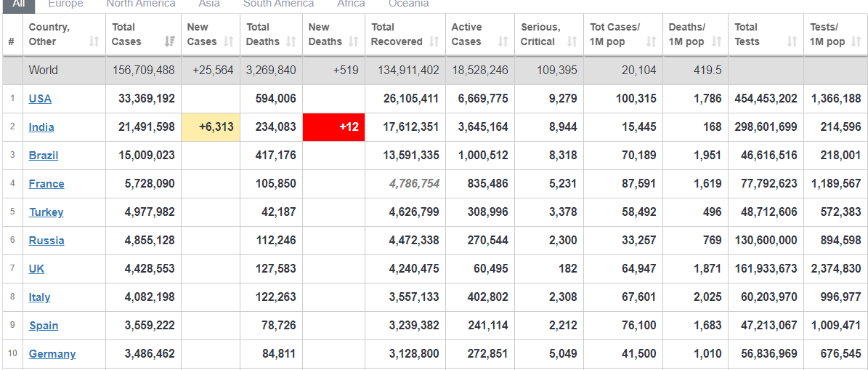
Task: Click USA total deaths 594,006
Action: [276, 99]
